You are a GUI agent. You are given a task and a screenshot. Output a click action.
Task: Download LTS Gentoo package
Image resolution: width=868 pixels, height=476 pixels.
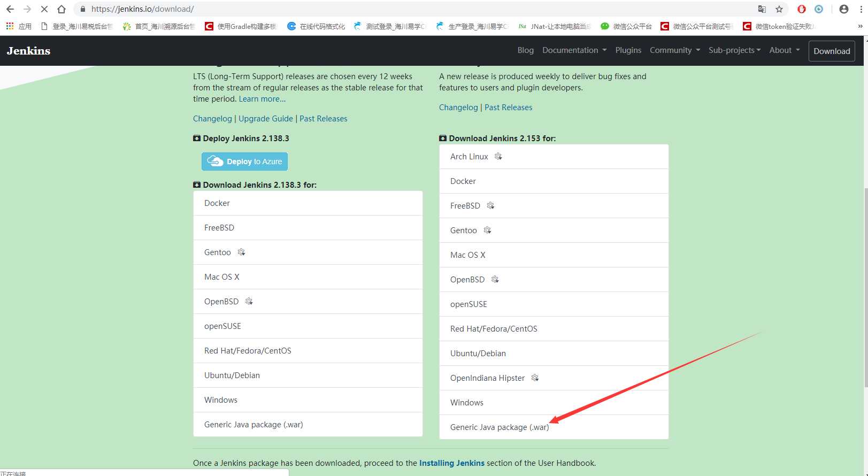tap(308, 252)
